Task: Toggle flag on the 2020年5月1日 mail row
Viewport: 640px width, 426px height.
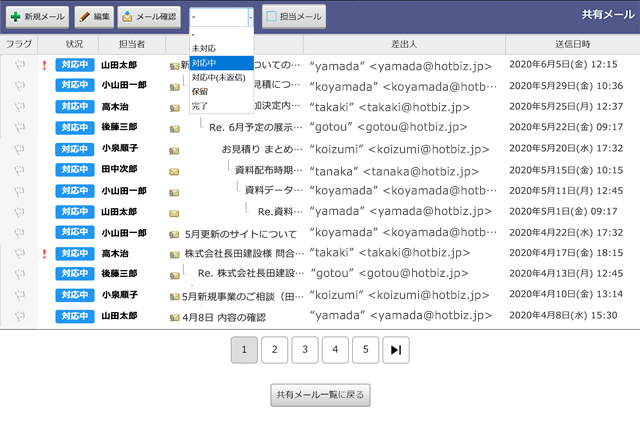Action: [20, 212]
